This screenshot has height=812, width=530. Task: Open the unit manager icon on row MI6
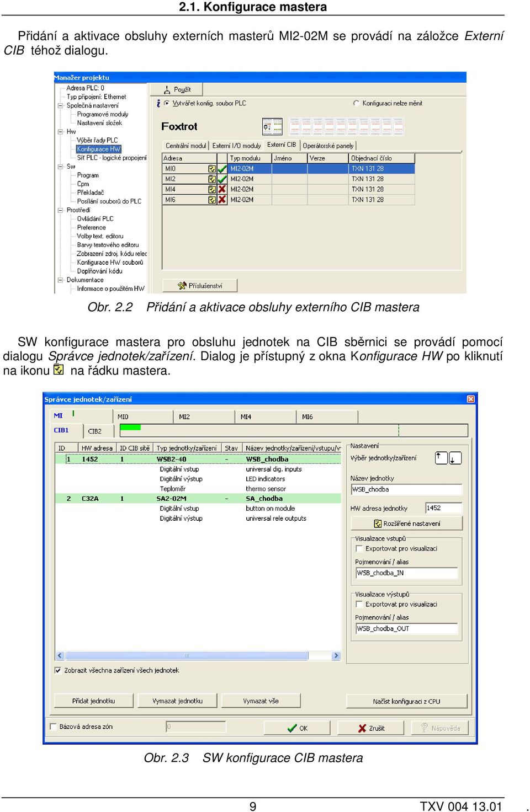212,200
